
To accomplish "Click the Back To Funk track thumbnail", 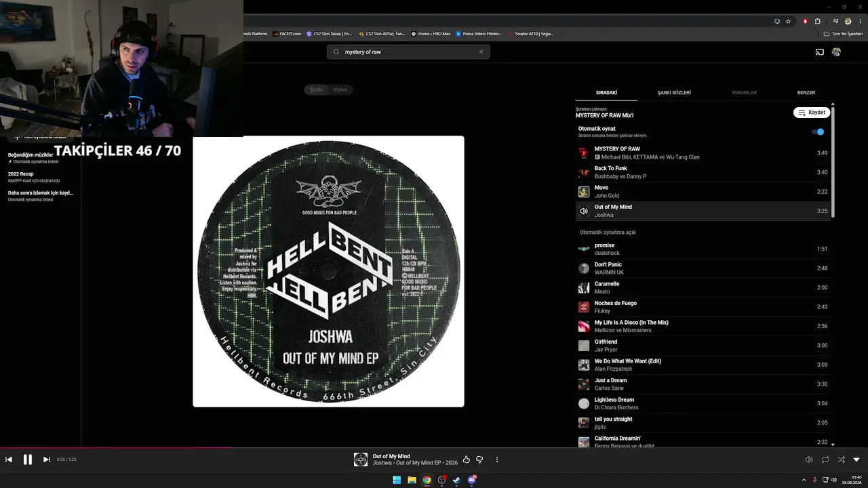I will pos(584,172).
